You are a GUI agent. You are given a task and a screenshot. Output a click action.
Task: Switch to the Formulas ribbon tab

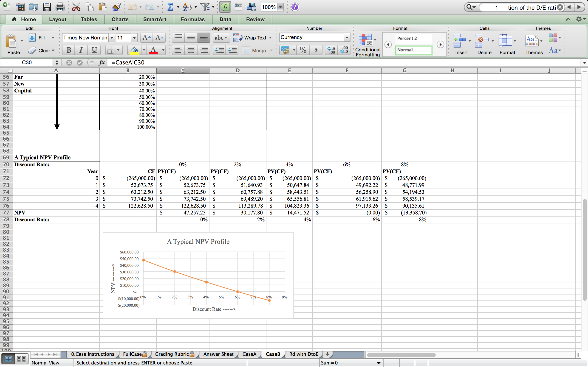coord(192,19)
